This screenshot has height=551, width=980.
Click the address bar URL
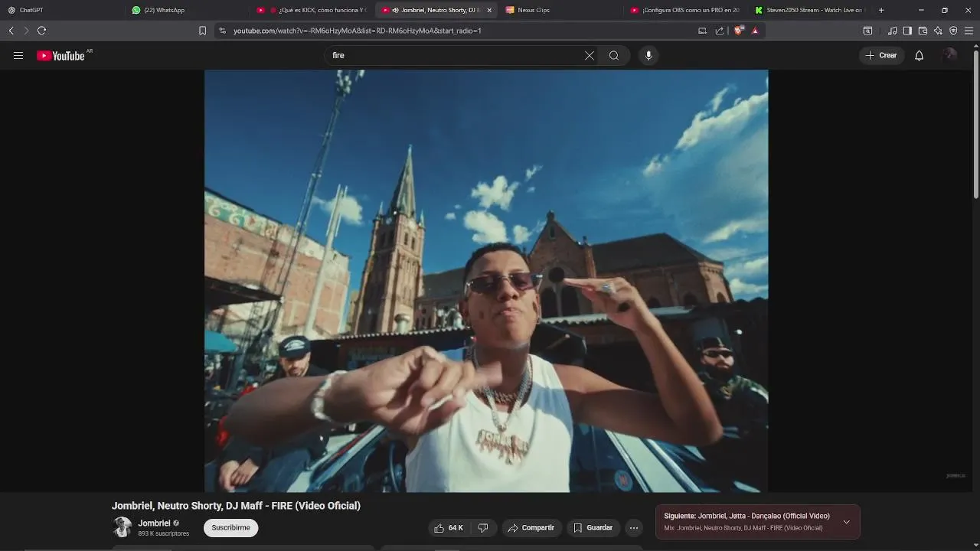click(x=358, y=31)
